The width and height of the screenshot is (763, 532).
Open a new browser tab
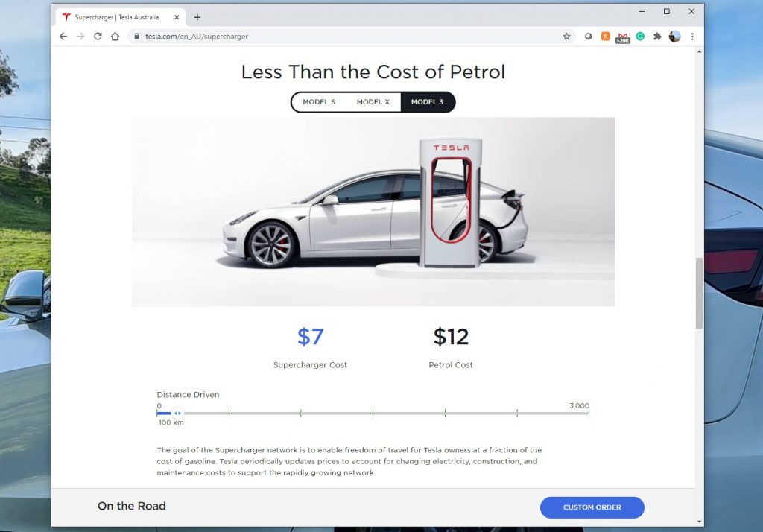197,18
